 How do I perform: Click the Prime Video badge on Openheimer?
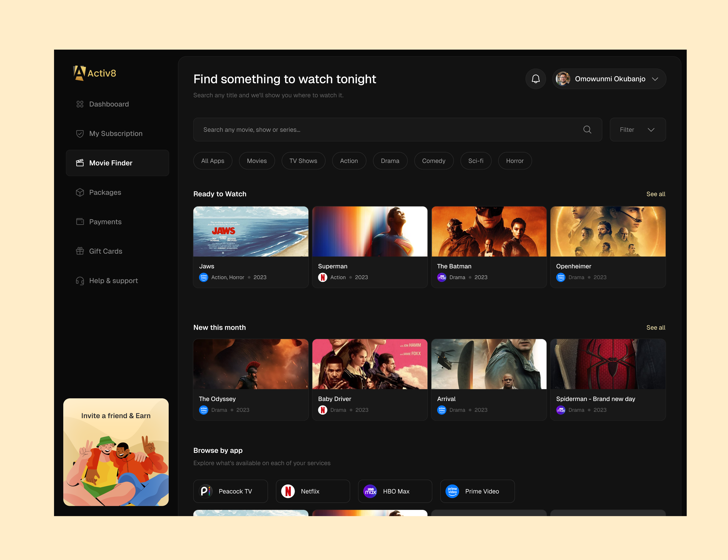coord(561,277)
